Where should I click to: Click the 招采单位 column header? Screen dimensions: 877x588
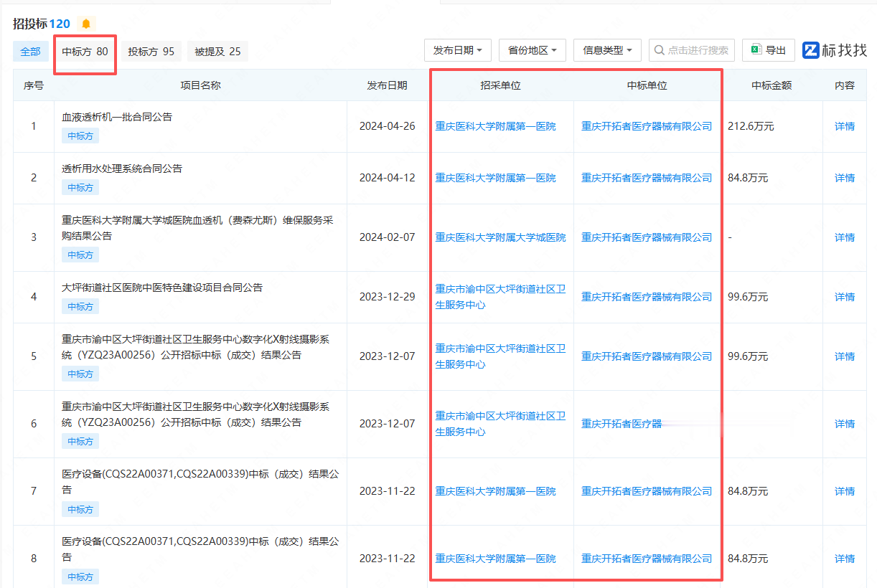[x=500, y=85]
